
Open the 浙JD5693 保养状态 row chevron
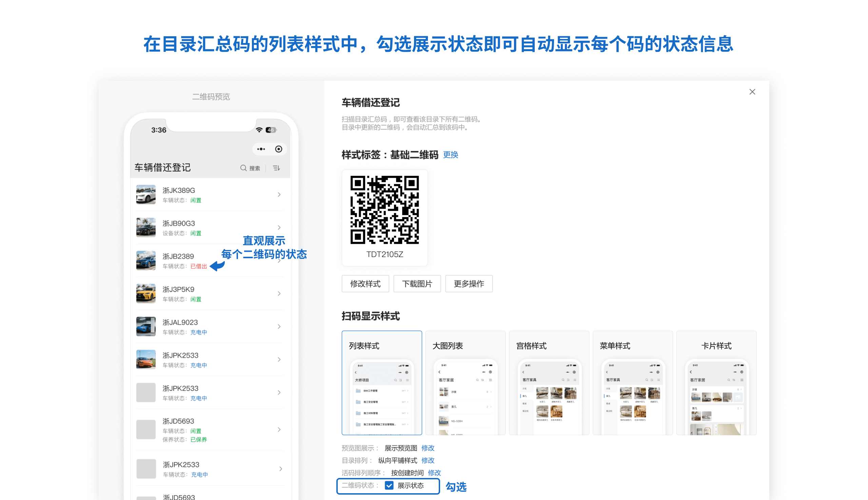(279, 430)
